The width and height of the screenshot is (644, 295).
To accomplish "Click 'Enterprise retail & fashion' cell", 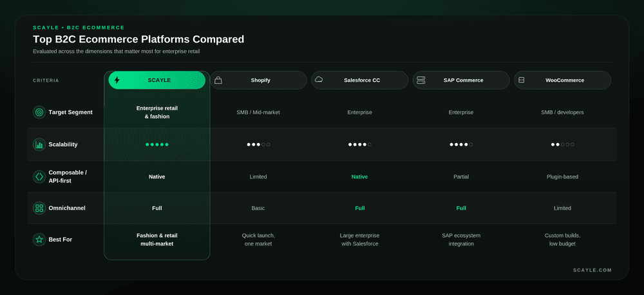I will (x=157, y=112).
